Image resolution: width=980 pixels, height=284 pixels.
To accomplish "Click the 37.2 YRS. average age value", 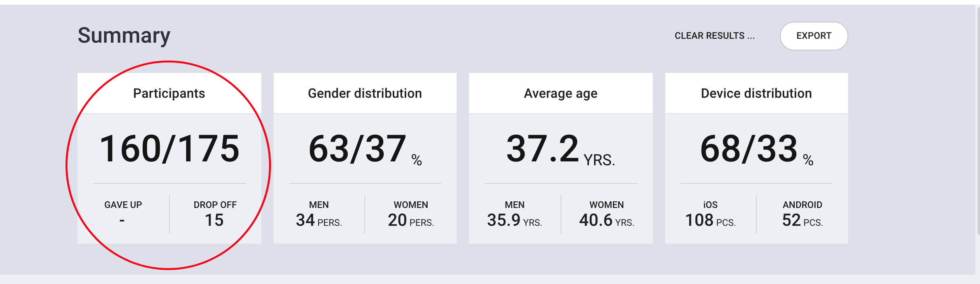I will click(x=561, y=149).
